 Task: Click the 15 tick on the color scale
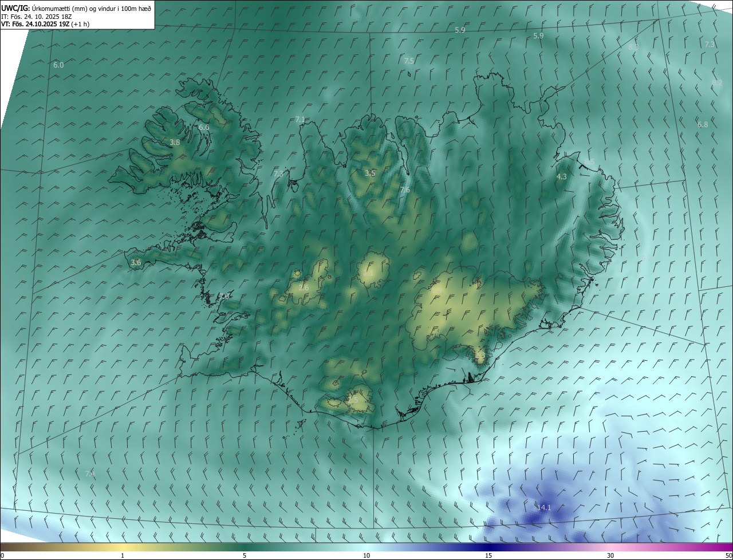pos(488,555)
